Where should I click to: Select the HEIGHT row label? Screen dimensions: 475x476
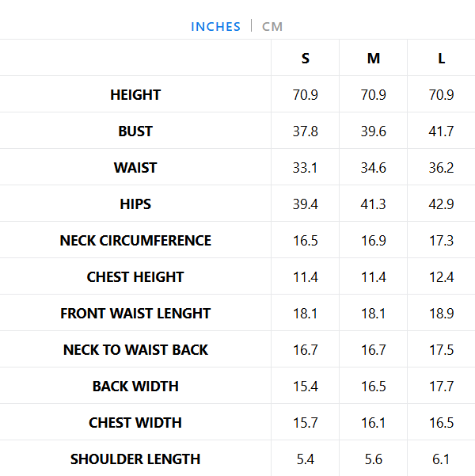pyautogui.click(x=135, y=95)
